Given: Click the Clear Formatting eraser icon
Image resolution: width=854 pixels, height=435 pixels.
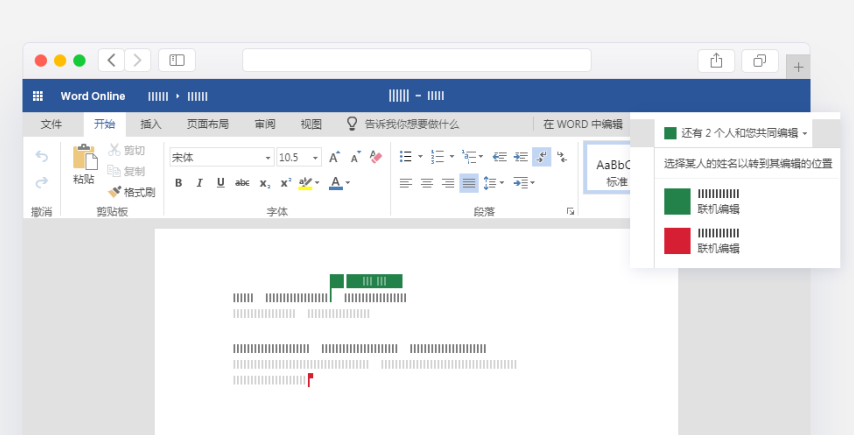Looking at the screenshot, I should pos(376,157).
